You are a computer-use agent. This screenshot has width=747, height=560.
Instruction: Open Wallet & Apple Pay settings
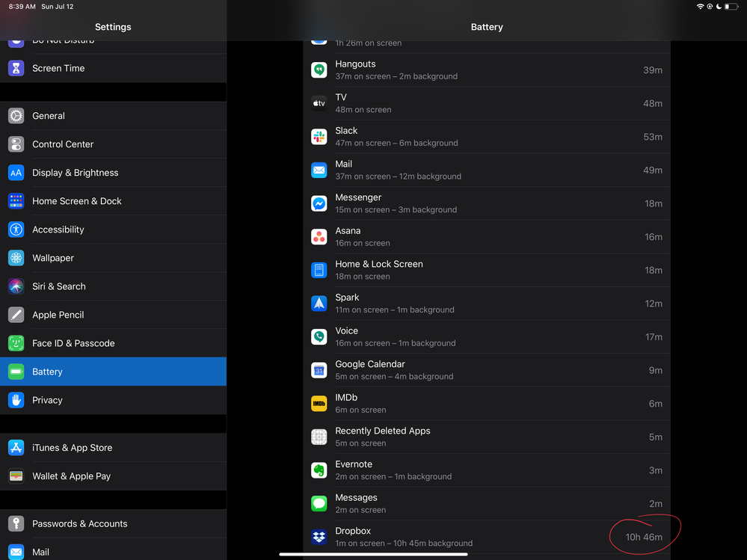click(113, 476)
